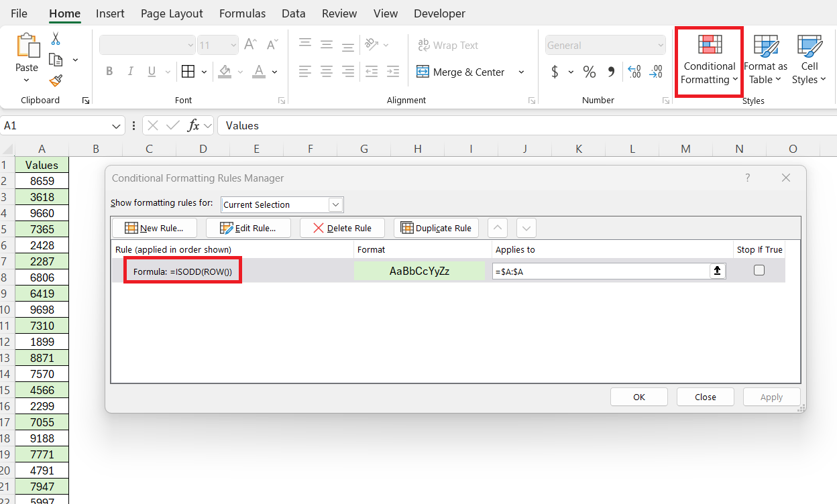
Task: Click the Font Color icon
Action: [x=259, y=72]
